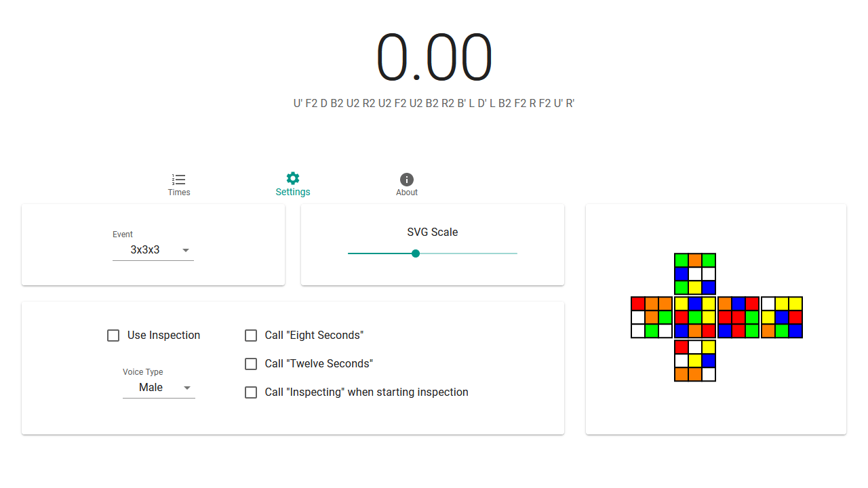Switch to the Times tab

pyautogui.click(x=178, y=184)
